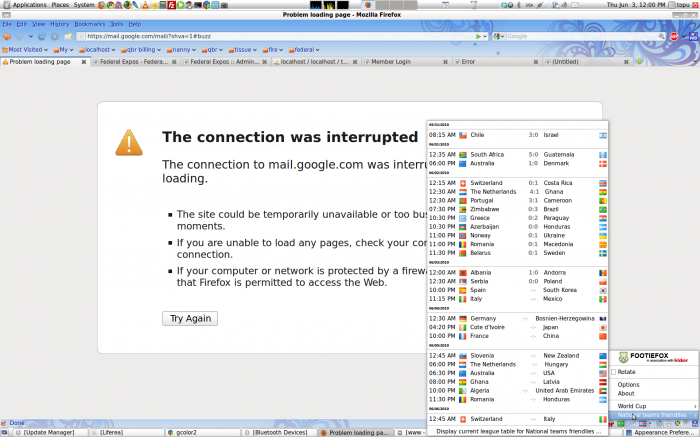
Task: Click the Brazil flag in status bar
Action: click(x=621, y=423)
